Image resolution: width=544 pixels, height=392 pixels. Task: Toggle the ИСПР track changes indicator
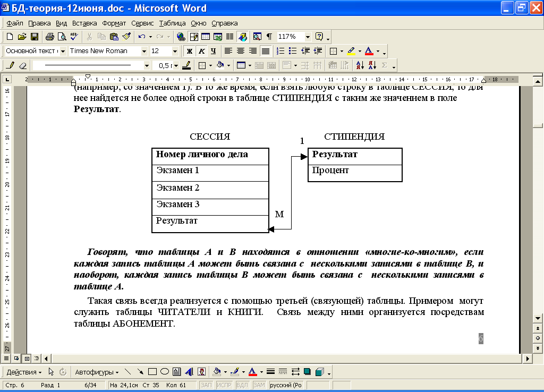(x=224, y=385)
